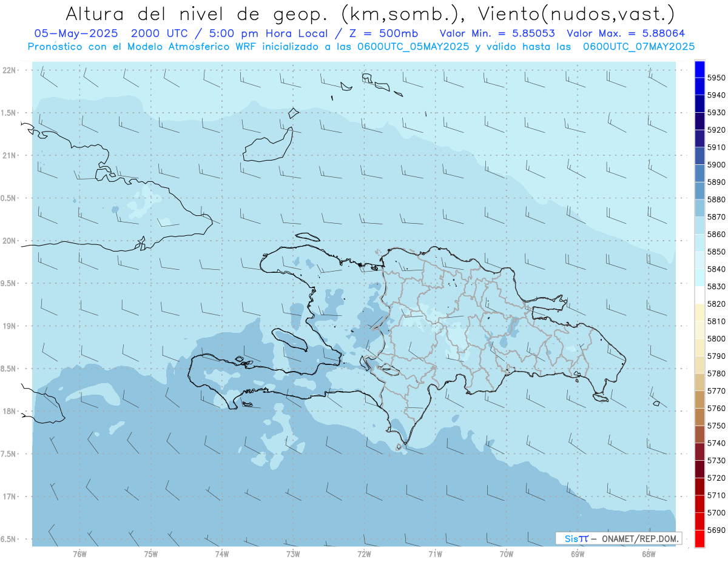This screenshot has height=562, width=728.
Task: Click the '68W' longitude label
Action: (649, 554)
